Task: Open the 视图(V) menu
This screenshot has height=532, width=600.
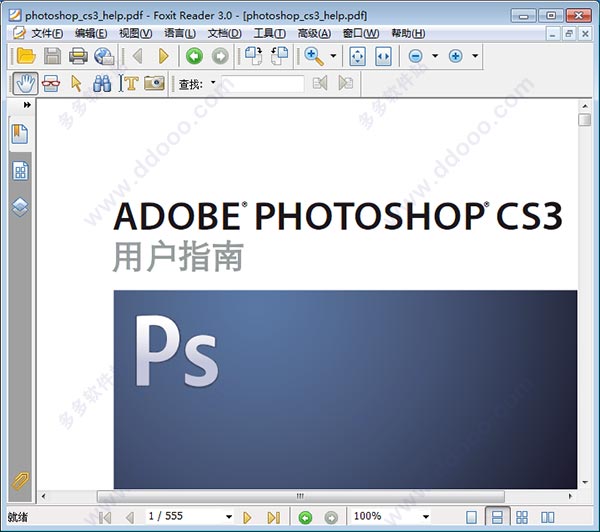Action: pos(135,34)
